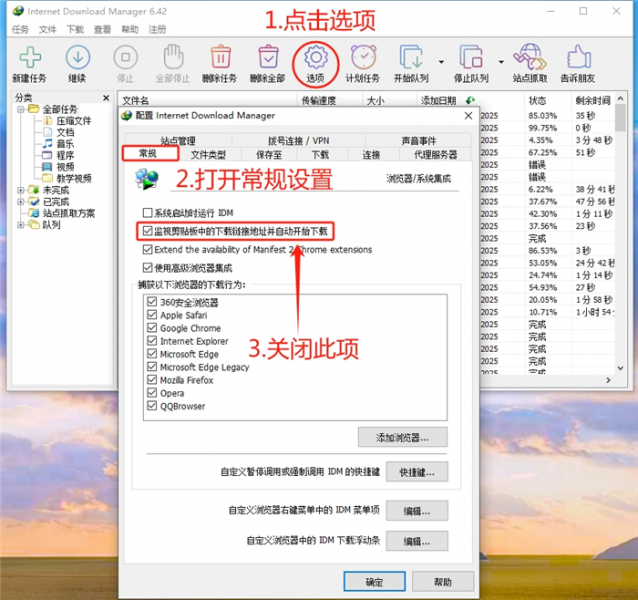Select the 视频 category in the tree
Viewport: 638px width, 600px height.
click(x=65, y=166)
